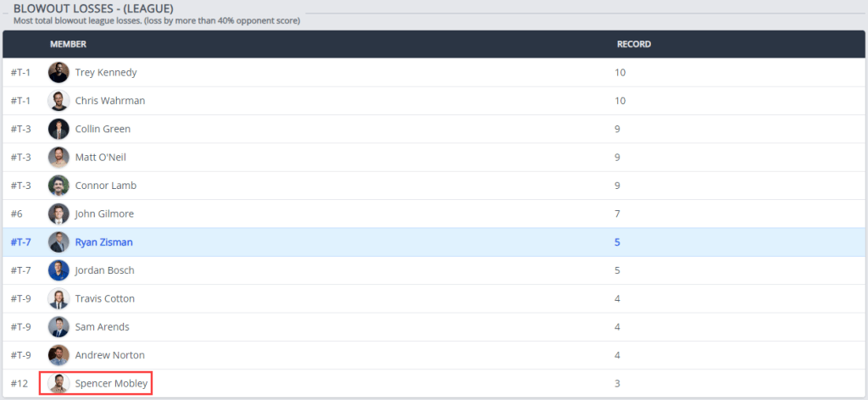The image size is (868, 400).
Task: Click Spencer Mobley's avatar photo
Action: tap(58, 384)
